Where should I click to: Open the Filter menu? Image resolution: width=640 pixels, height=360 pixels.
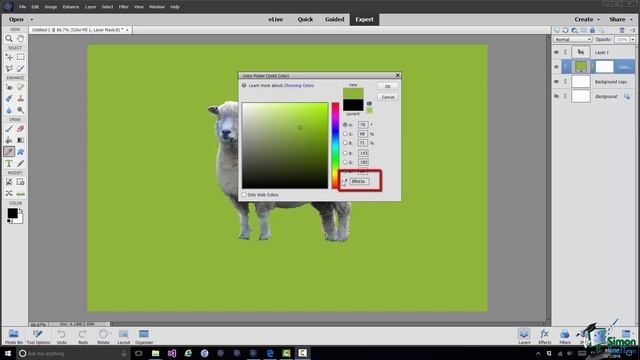[123, 7]
